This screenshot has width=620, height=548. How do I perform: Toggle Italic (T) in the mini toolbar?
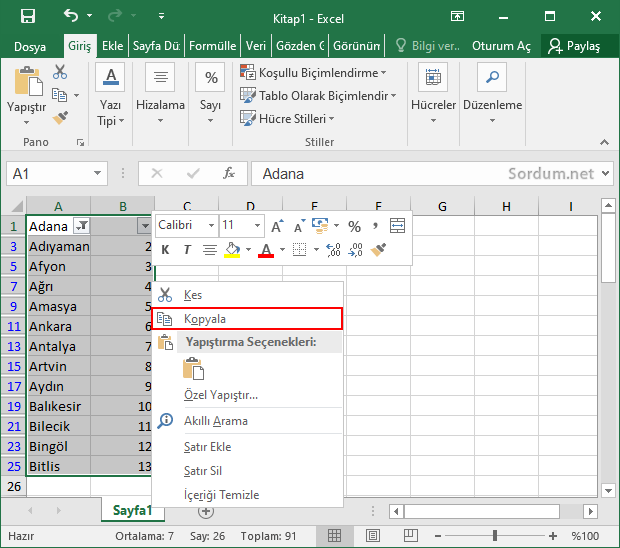pos(186,250)
